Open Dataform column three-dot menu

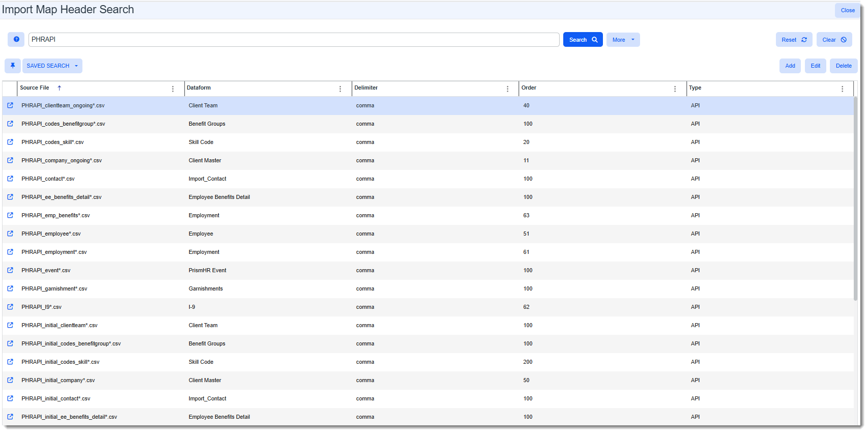340,89
